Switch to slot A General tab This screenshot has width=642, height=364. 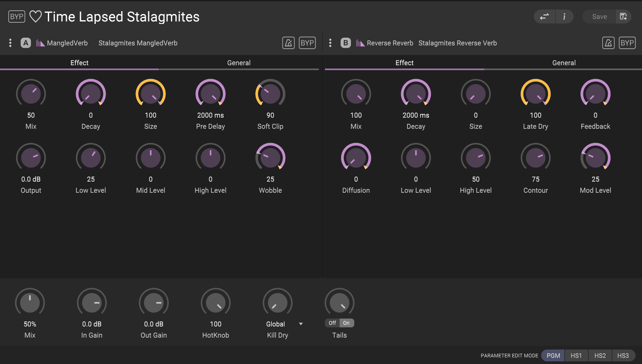coord(239,63)
